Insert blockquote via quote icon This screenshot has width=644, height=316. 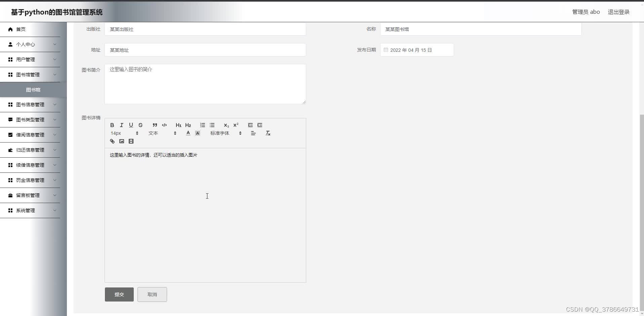155,125
